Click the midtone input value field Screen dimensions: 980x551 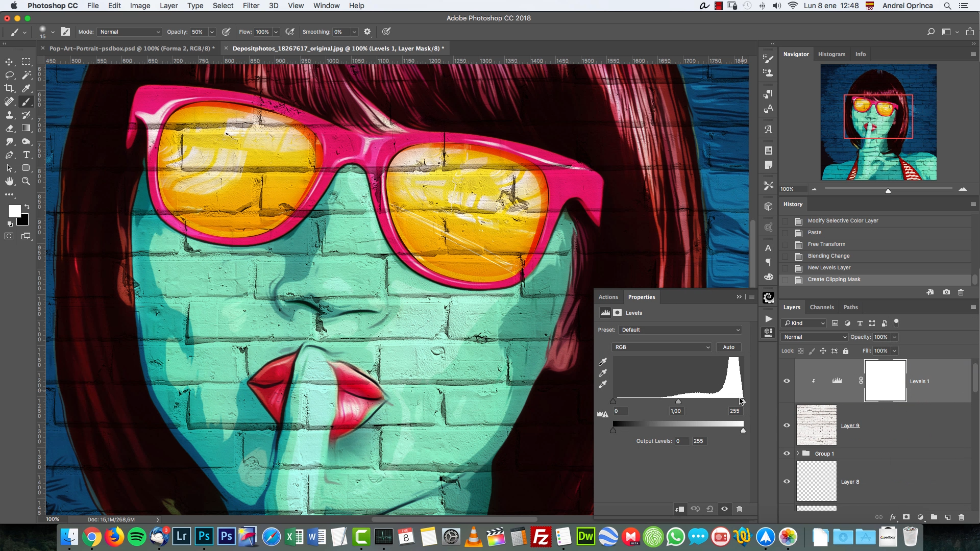[676, 411]
